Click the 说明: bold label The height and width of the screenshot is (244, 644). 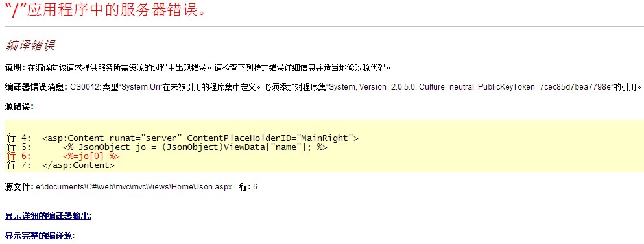15,67
